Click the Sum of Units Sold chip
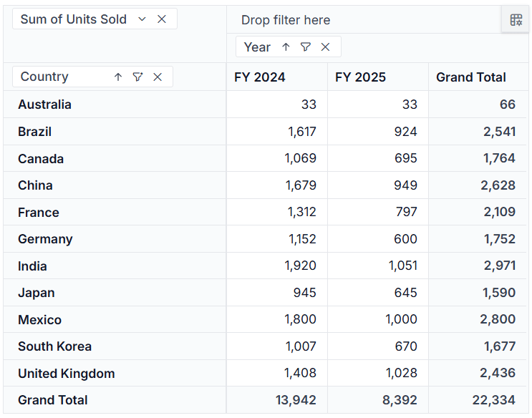The image size is (532, 418). (95, 19)
